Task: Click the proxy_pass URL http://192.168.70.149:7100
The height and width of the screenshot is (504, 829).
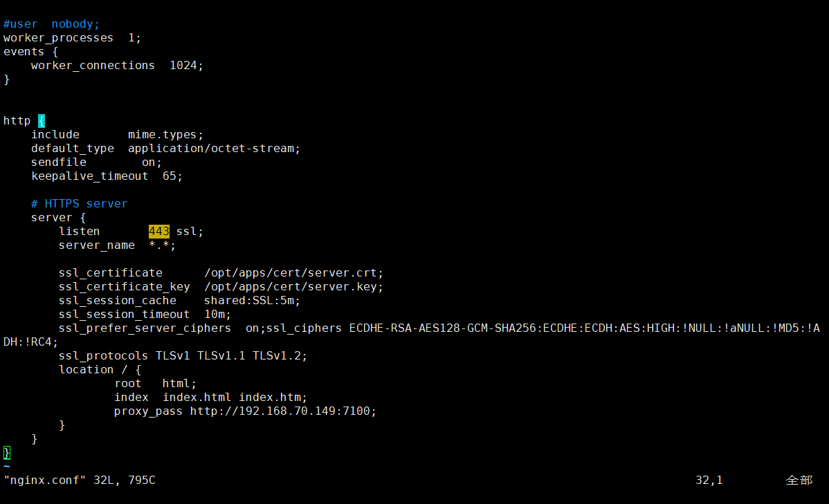Action: 282,411
